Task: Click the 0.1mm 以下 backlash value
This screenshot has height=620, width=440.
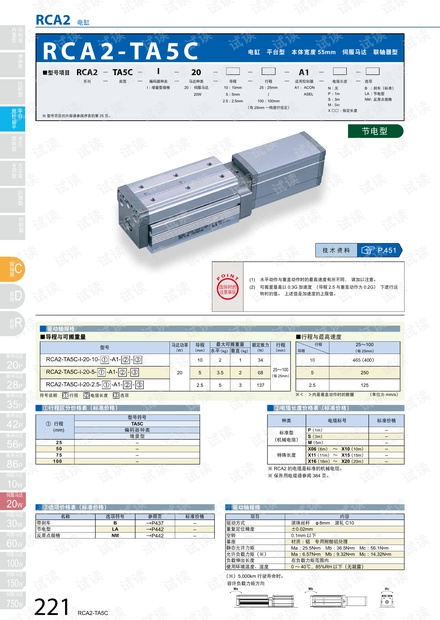Action: 303,535
